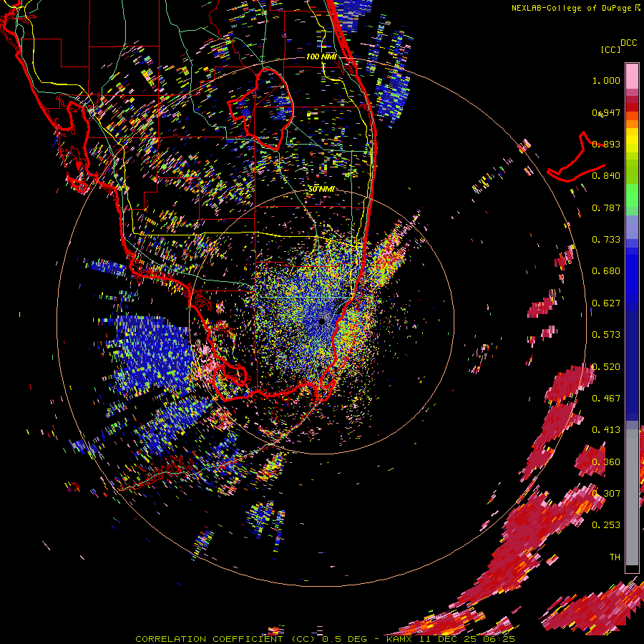Select the 0.627 scale value
This screenshot has width=644, height=644.
[x=606, y=303]
